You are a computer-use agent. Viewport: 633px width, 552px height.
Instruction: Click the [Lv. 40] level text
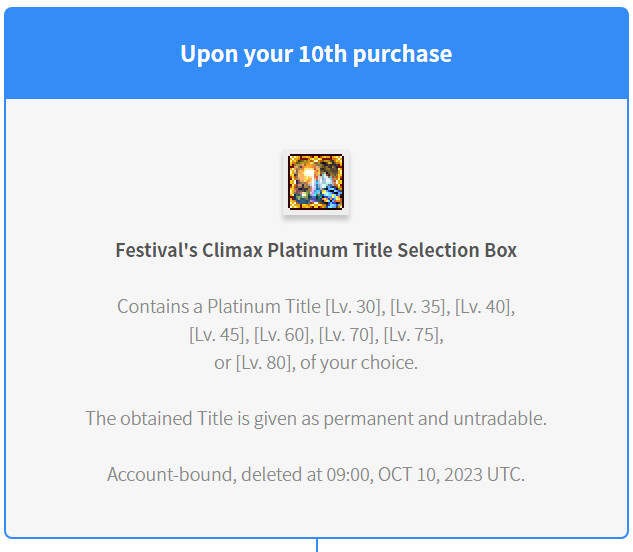click(x=485, y=306)
